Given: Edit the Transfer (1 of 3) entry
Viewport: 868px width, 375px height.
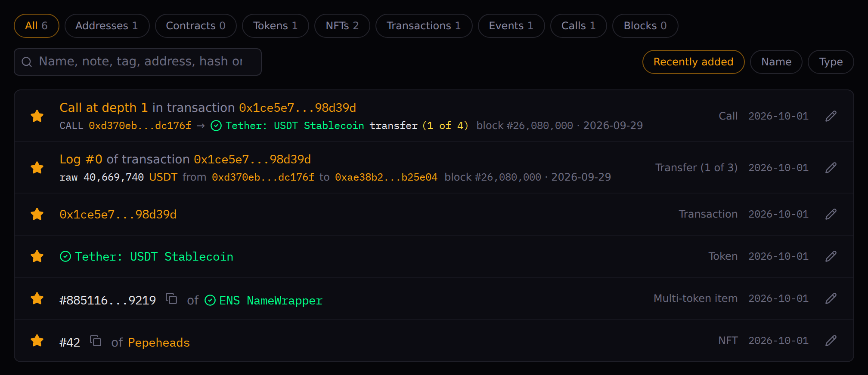Looking at the screenshot, I should [831, 168].
